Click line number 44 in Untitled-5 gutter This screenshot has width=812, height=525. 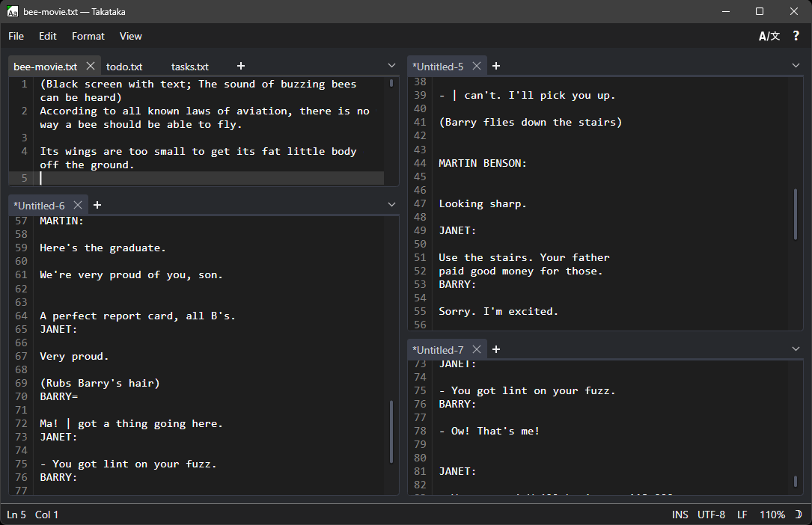[420, 164]
